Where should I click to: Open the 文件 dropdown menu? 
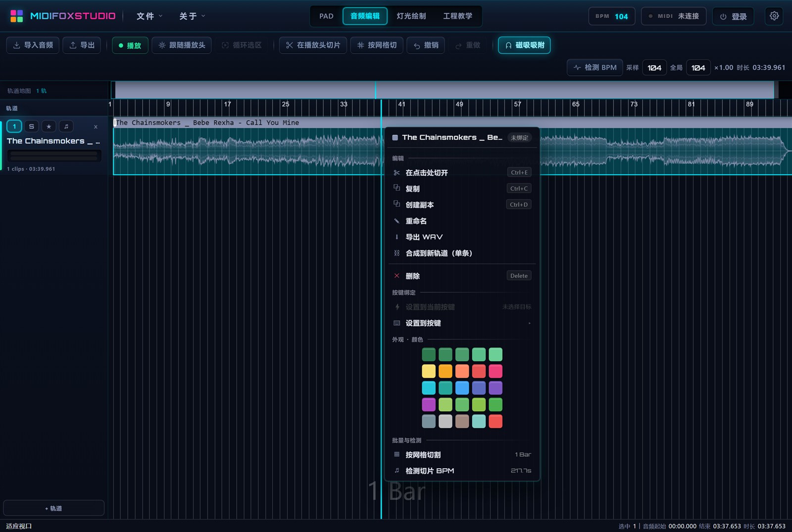pyautogui.click(x=149, y=16)
